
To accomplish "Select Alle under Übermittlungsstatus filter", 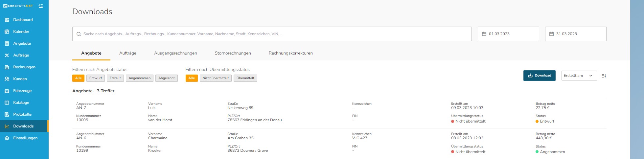I will [192, 78].
